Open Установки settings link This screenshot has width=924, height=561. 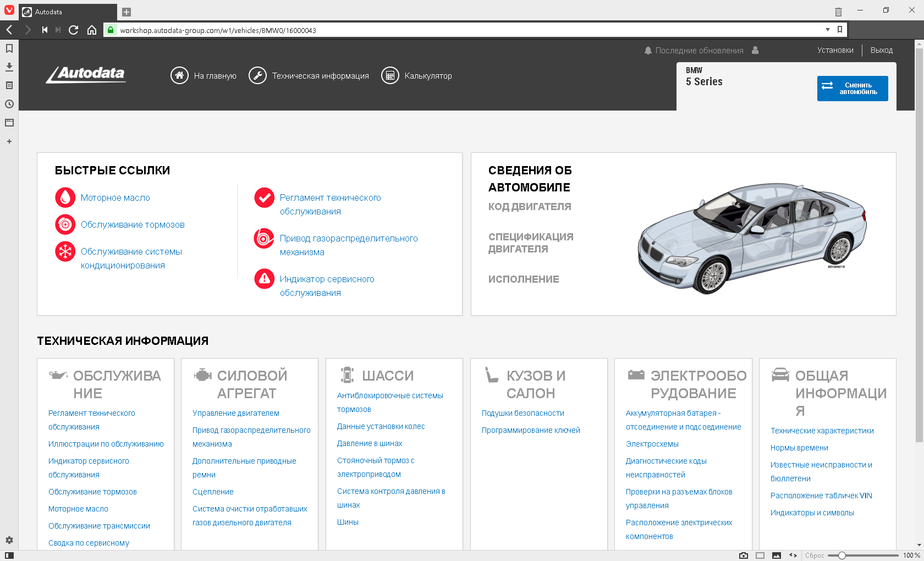pos(835,50)
